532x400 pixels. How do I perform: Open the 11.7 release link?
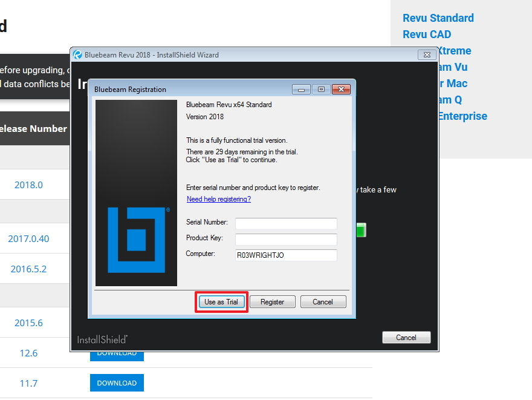pos(28,384)
